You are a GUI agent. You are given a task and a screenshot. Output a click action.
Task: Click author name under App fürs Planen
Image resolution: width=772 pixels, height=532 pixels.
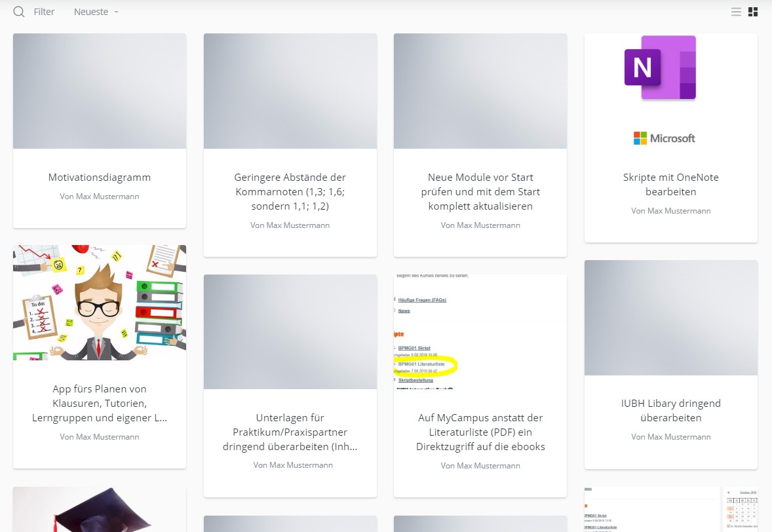100,436
